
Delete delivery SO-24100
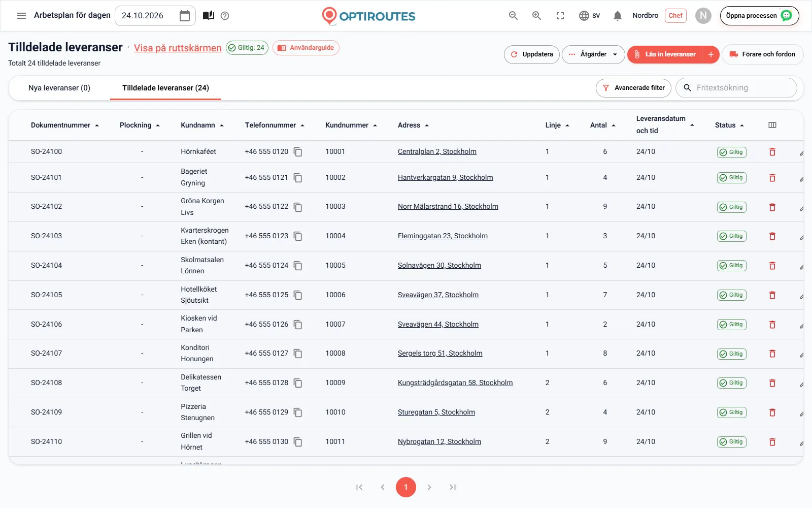(x=772, y=152)
